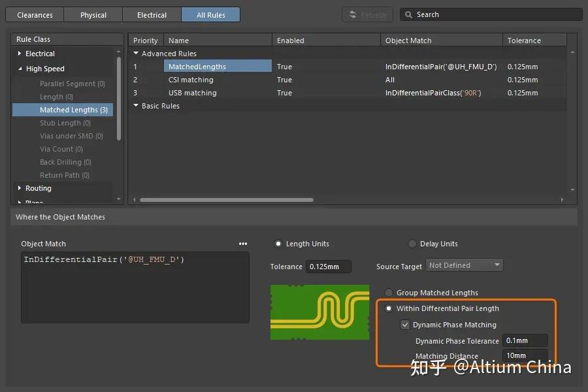Open the Source Target dropdown
Viewport: 588px width, 392px height.
[x=465, y=265]
